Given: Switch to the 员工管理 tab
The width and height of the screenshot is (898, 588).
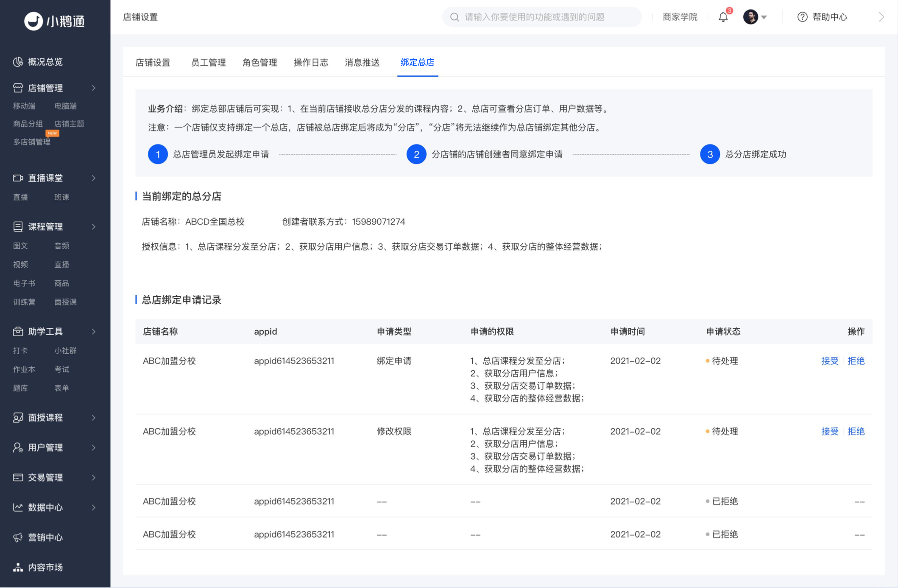Looking at the screenshot, I should click(x=208, y=63).
